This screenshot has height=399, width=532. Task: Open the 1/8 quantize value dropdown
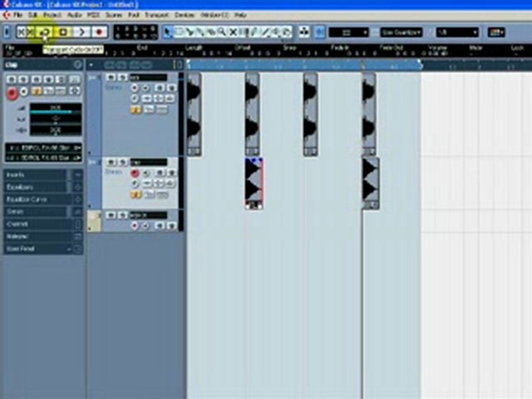(x=457, y=33)
